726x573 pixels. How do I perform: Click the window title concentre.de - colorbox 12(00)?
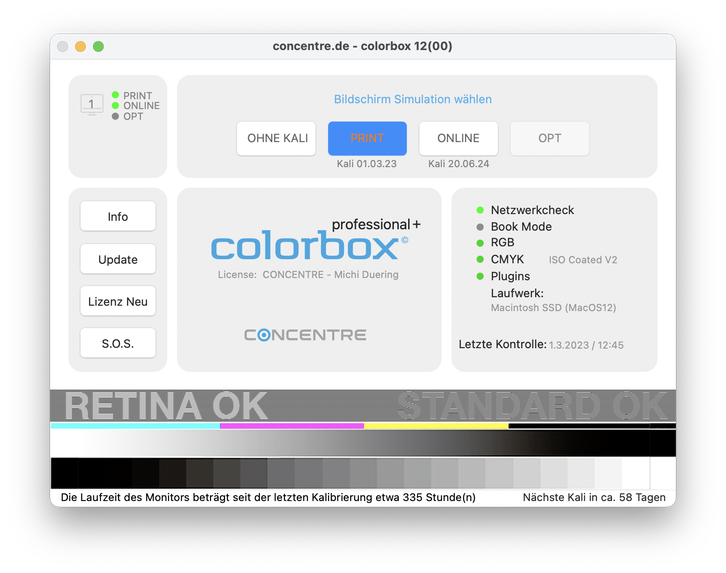(363, 46)
